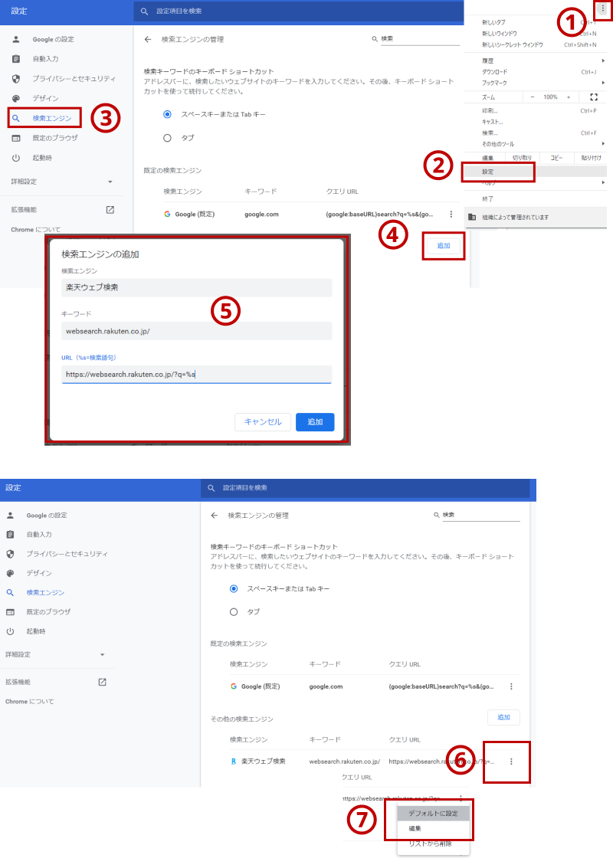The width and height of the screenshot is (613, 868).
Task: Choose ダウンロード in Chrome menu
Action: point(494,72)
